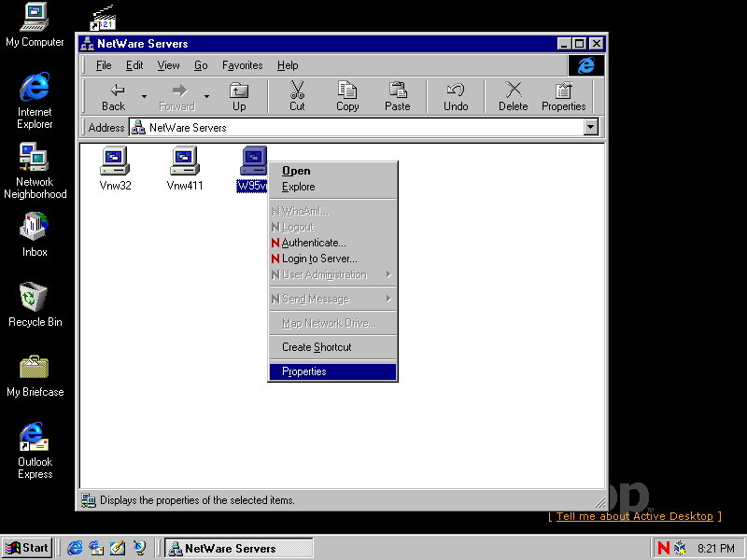Minimize the NetWare Servers window
747x560 pixels.
565,44
